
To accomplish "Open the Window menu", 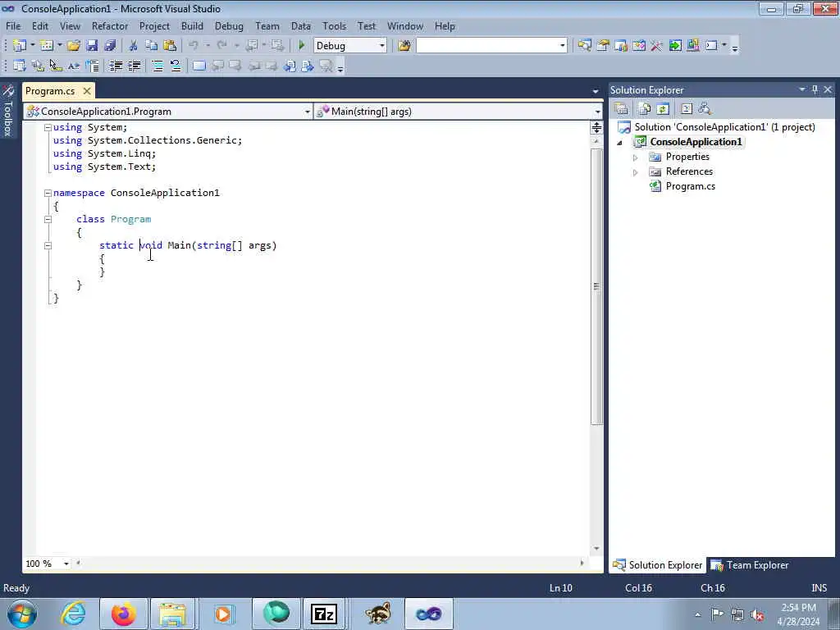I will click(405, 25).
